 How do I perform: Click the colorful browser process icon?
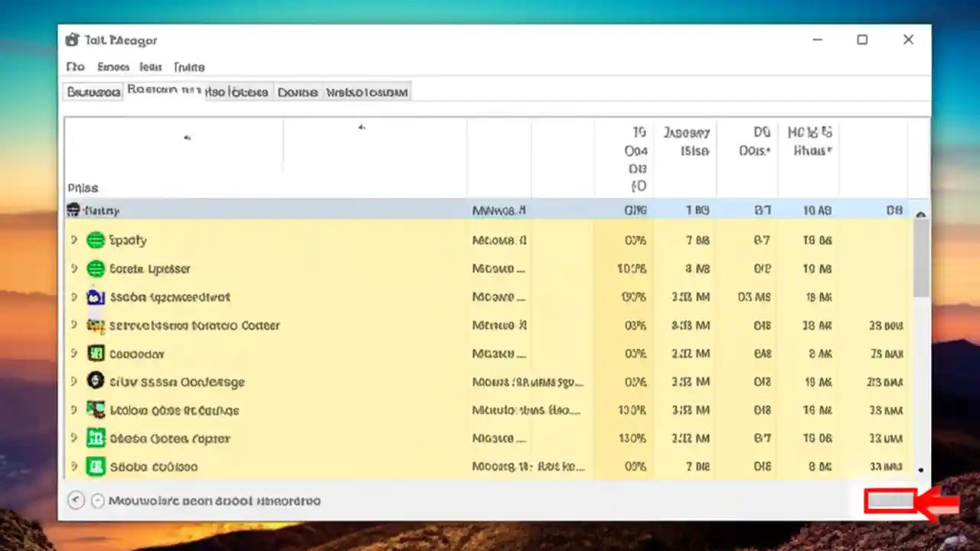pyautogui.click(x=96, y=410)
